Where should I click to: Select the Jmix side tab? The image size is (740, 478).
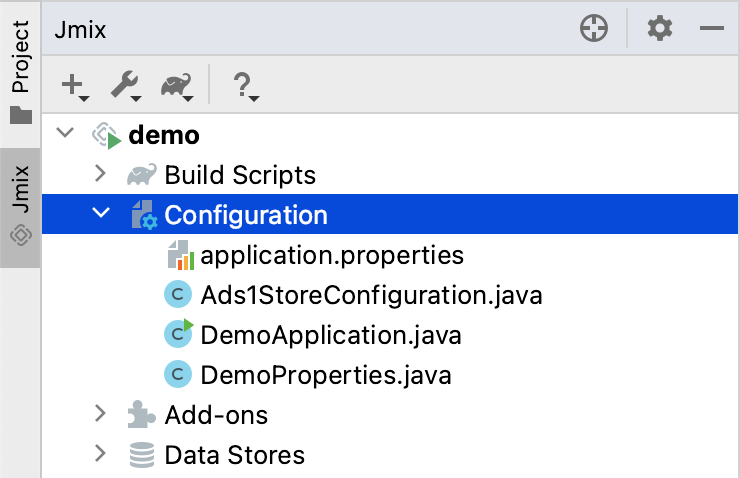[21, 208]
